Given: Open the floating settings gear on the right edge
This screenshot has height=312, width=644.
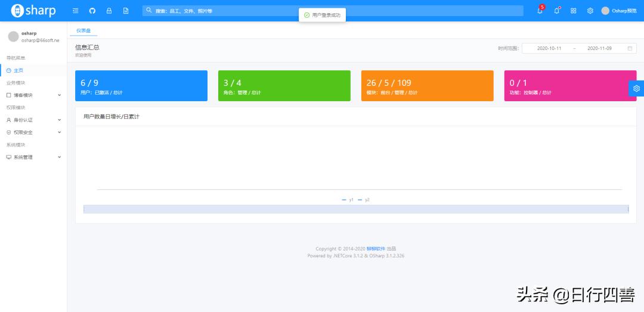Looking at the screenshot, I should tap(636, 88).
